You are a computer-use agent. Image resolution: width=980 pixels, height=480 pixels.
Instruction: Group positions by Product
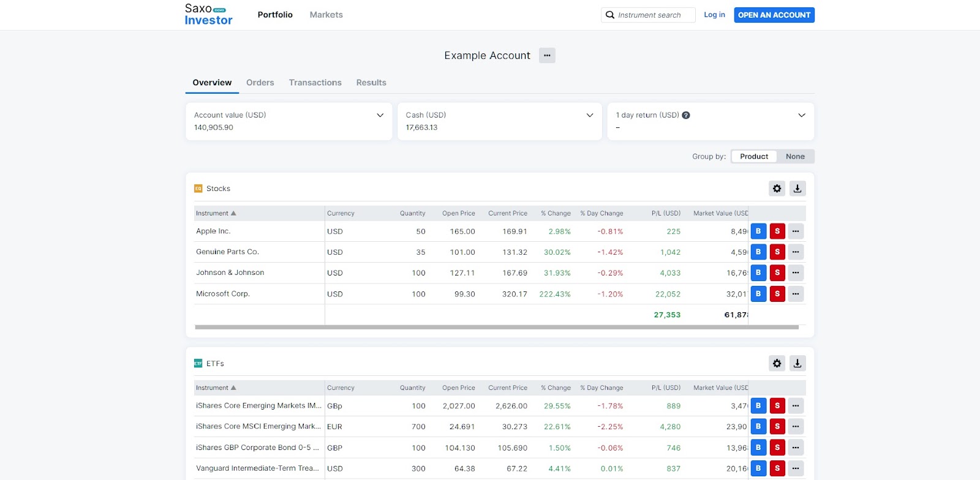754,157
